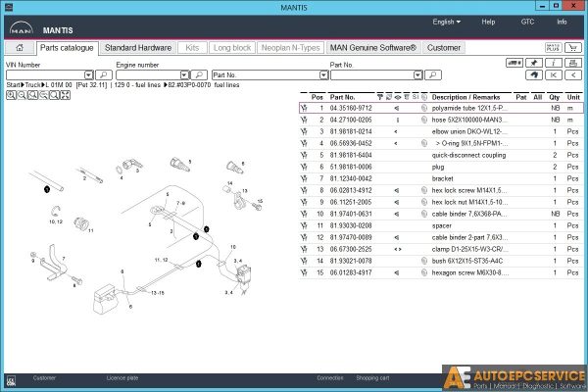Click the MAN logo in header
This screenshot has width=588, height=392.
tap(22, 28)
